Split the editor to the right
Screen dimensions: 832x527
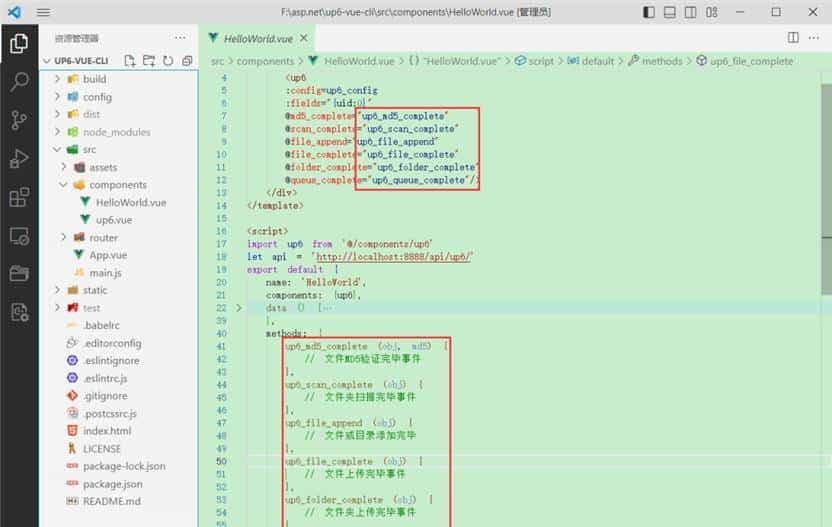point(793,38)
